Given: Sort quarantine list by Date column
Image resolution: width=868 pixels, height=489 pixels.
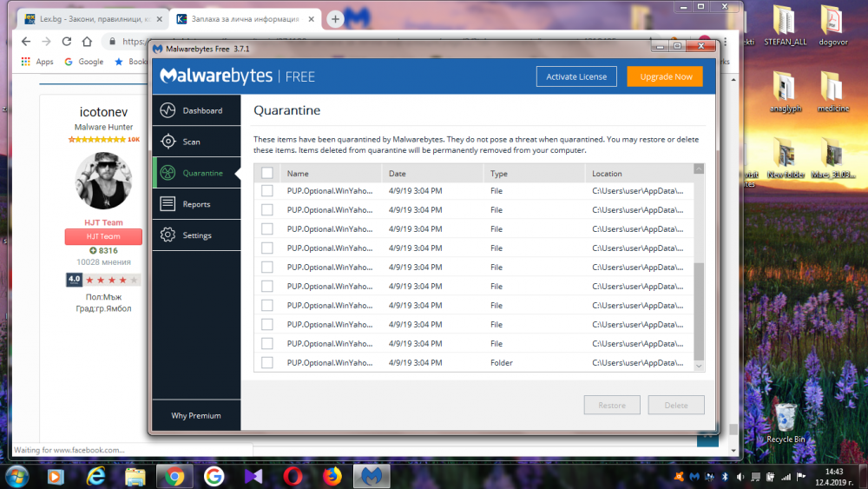Looking at the screenshot, I should [x=432, y=174].
